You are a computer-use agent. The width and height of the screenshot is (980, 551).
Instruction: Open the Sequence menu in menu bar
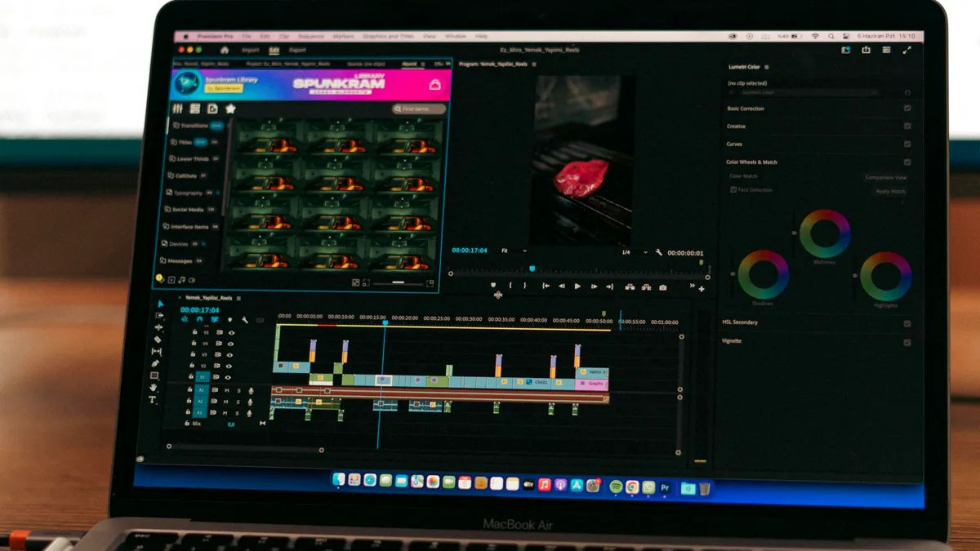pos(312,37)
